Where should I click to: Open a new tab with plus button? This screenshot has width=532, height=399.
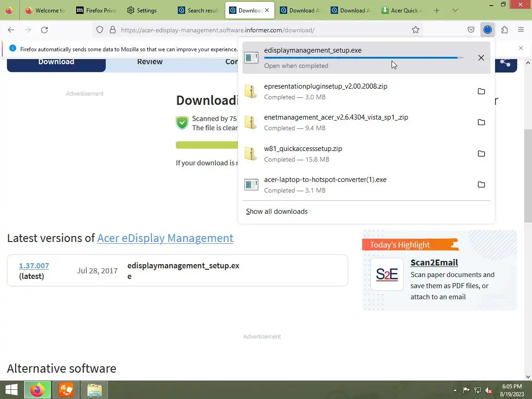click(437, 11)
